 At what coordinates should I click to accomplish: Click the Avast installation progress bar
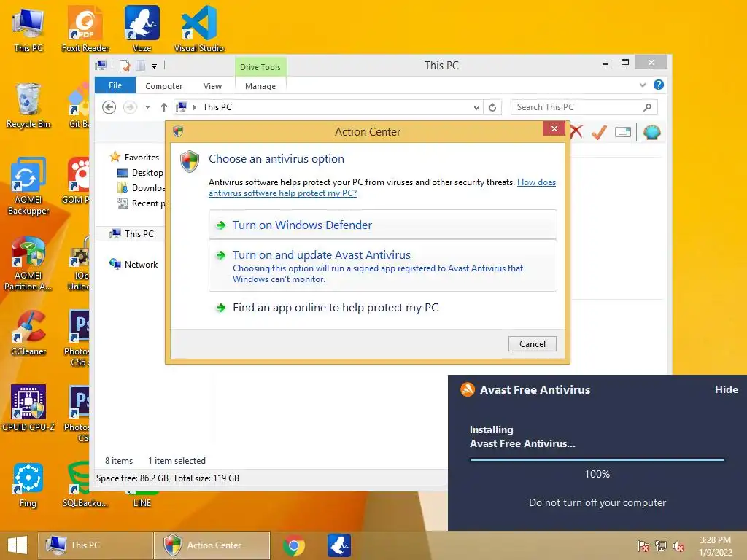point(597,460)
